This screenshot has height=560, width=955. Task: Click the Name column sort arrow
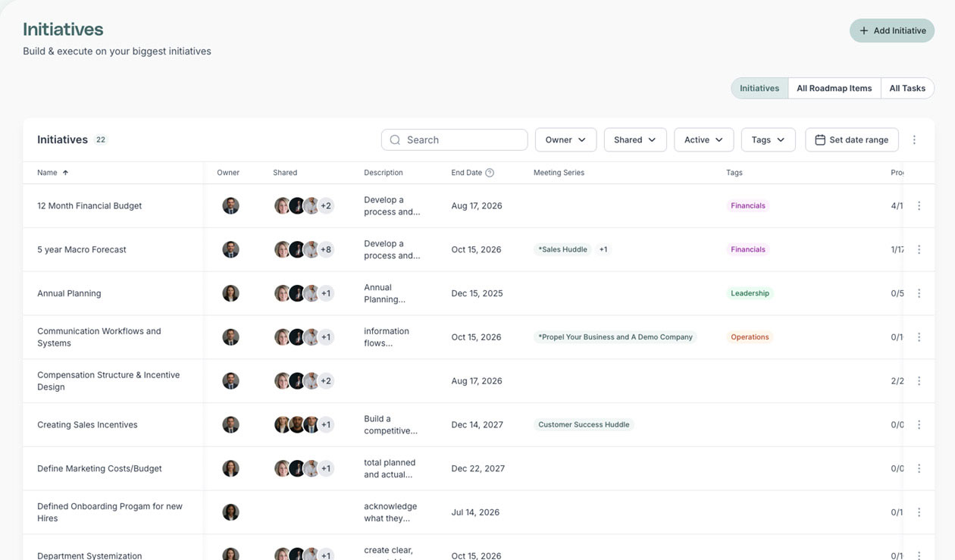tap(65, 173)
